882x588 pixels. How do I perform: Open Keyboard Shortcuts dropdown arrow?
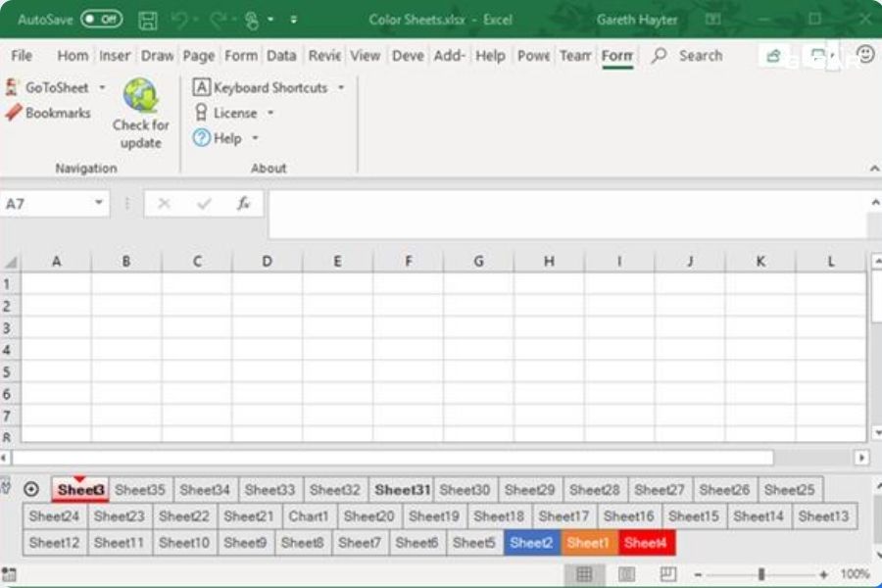(x=341, y=88)
